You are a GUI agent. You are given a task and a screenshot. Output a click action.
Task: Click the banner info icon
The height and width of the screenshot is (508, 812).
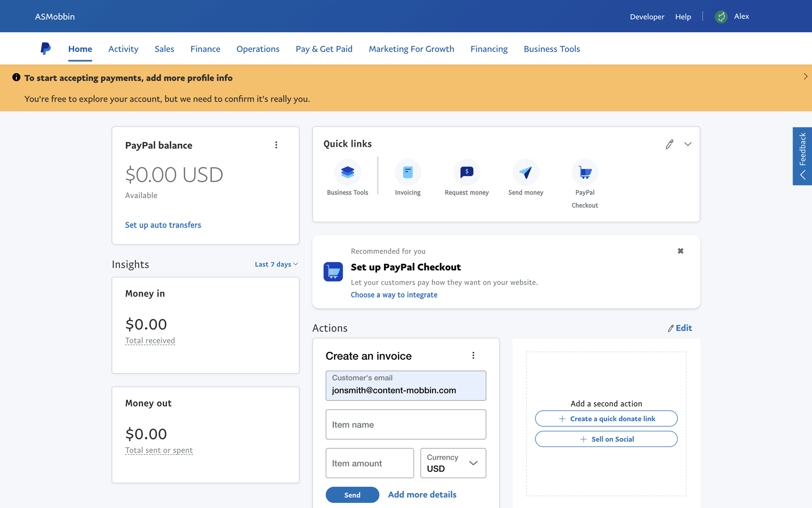tap(16, 77)
